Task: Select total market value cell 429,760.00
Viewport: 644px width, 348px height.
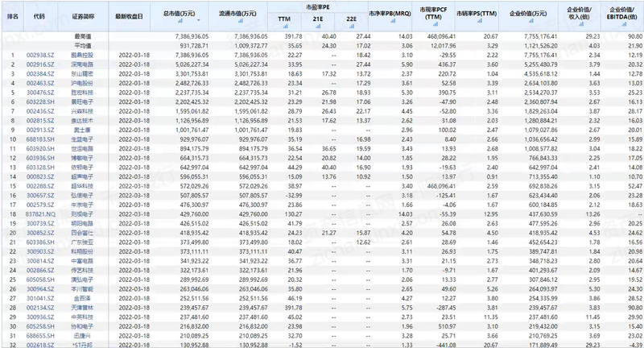Action: (194, 214)
